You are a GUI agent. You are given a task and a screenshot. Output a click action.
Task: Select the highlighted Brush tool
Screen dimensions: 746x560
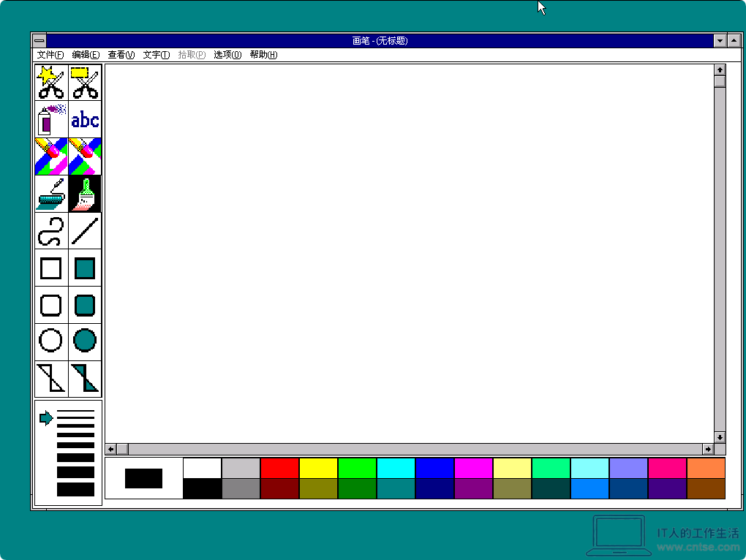tap(85, 194)
